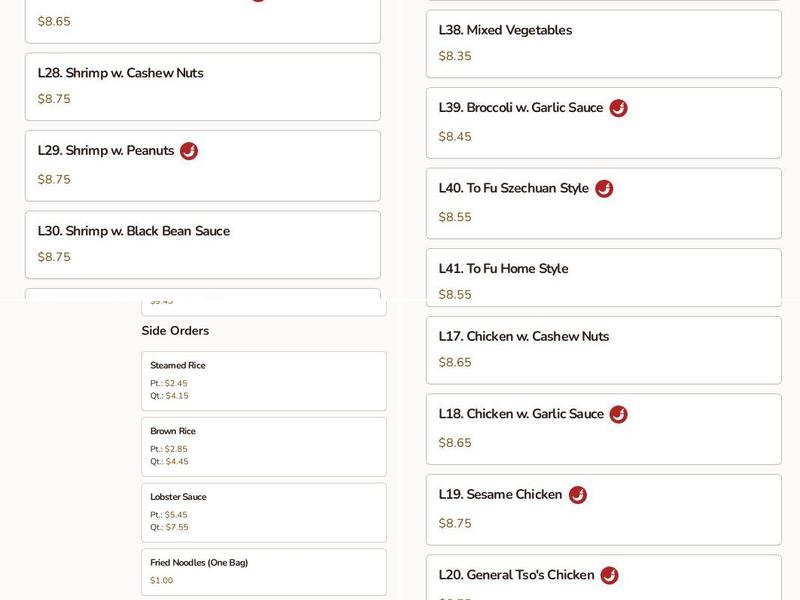Pick Fried Noodles (One Bag)
The width and height of the screenshot is (800, 600).
(263, 571)
